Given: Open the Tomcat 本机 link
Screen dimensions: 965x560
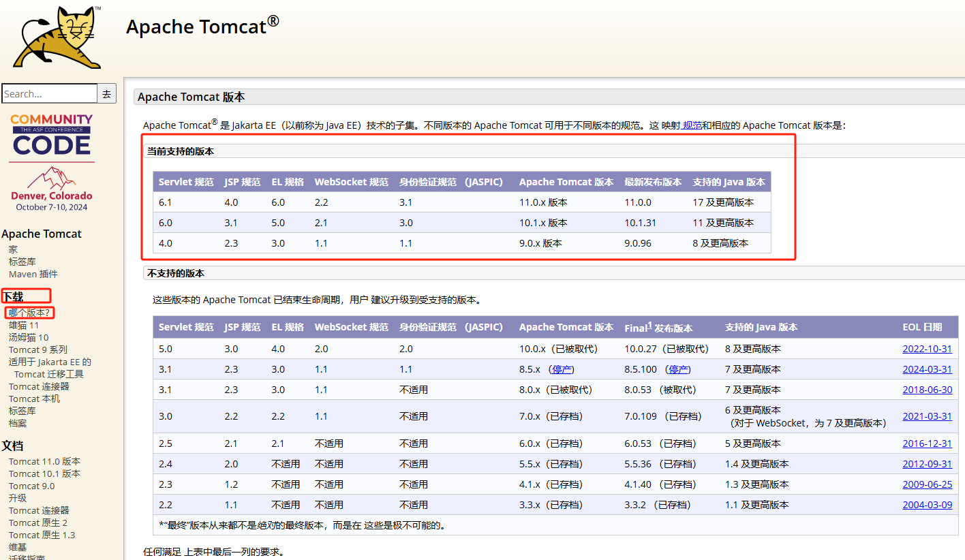Looking at the screenshot, I should click(x=34, y=399).
